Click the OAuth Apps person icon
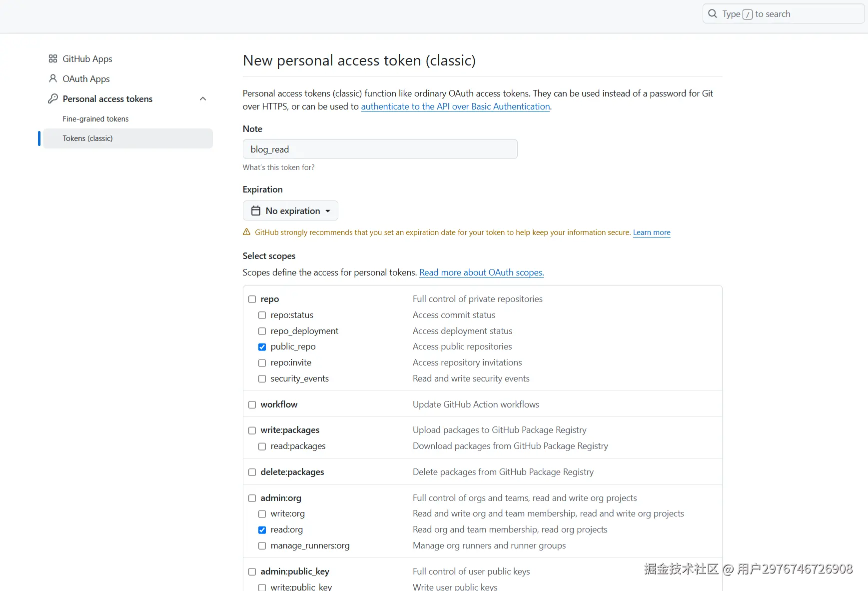The height and width of the screenshot is (591, 868). [x=53, y=78]
